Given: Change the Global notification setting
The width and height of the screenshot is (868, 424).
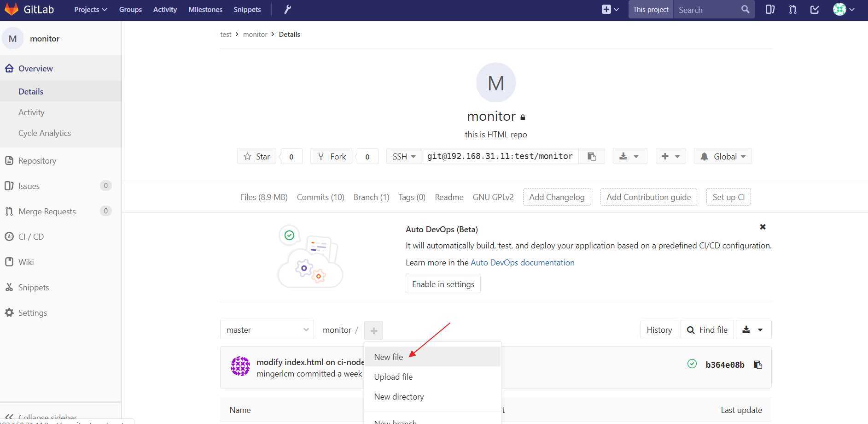Looking at the screenshot, I should point(722,157).
